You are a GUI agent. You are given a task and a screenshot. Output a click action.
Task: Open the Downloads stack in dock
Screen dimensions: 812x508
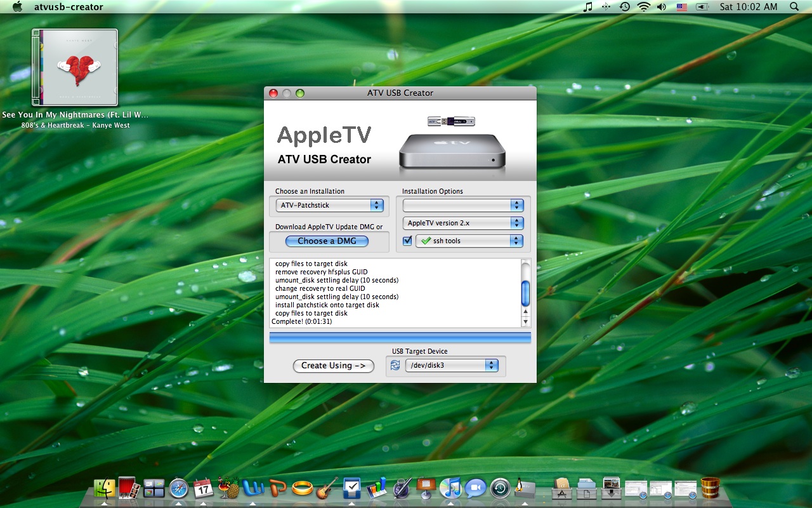612,488
